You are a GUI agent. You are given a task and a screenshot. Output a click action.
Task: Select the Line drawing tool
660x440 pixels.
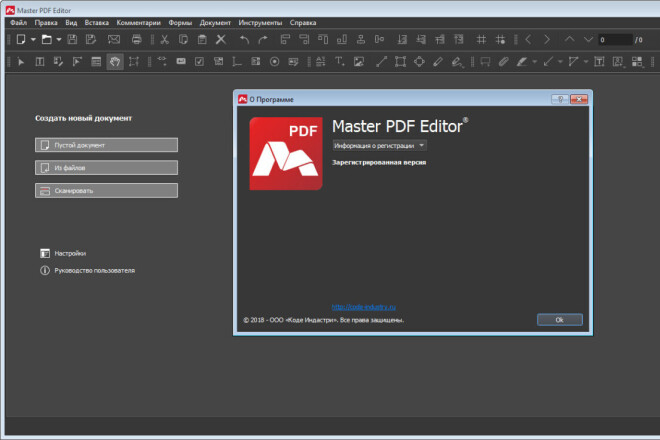click(x=381, y=62)
